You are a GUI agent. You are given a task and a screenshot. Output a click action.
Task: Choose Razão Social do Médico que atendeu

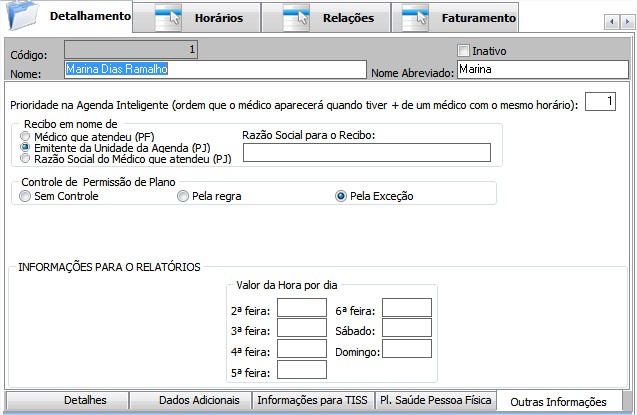[26, 158]
